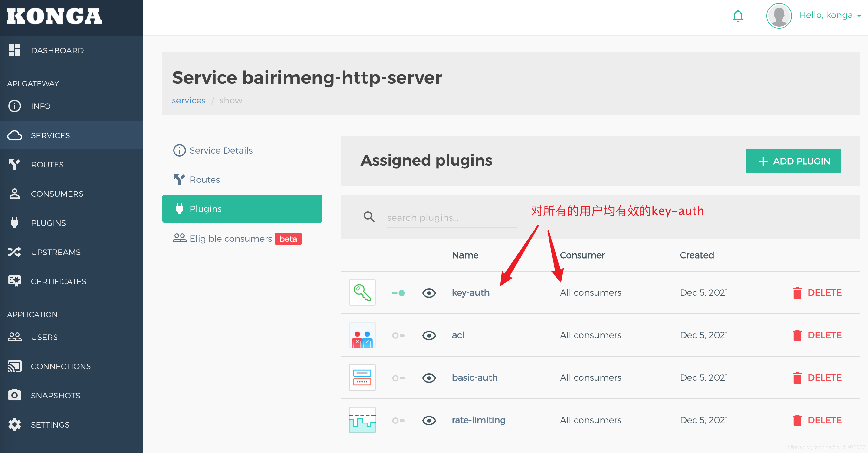
Task: Select the Service Details tab
Action: pyautogui.click(x=221, y=150)
